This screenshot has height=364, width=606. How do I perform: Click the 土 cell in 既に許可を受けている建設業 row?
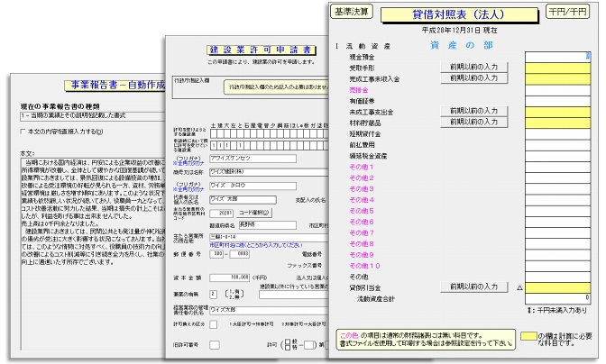click(214, 146)
